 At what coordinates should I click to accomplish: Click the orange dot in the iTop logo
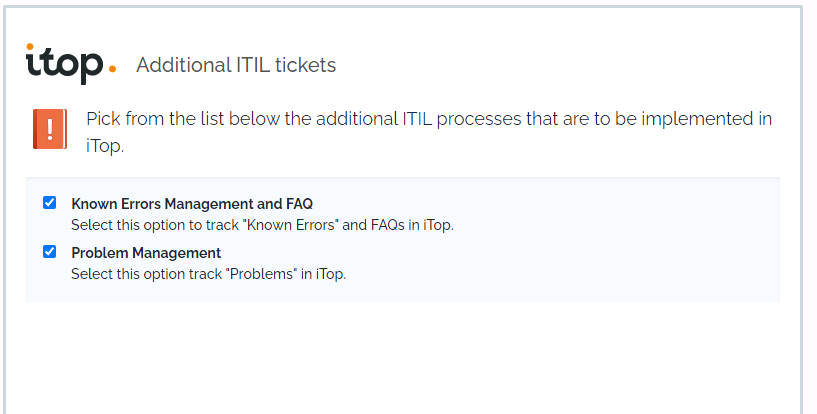point(112,69)
